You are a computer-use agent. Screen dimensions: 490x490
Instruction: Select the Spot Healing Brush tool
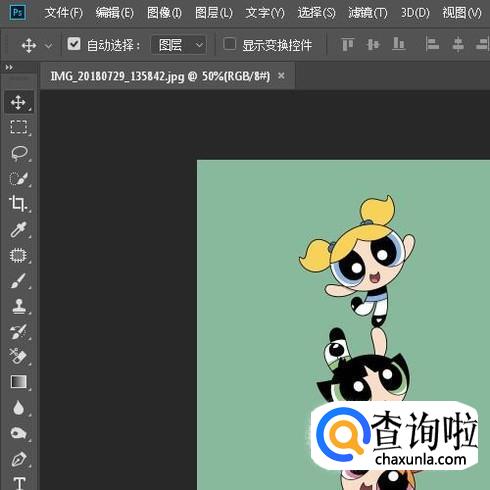pos(19,255)
